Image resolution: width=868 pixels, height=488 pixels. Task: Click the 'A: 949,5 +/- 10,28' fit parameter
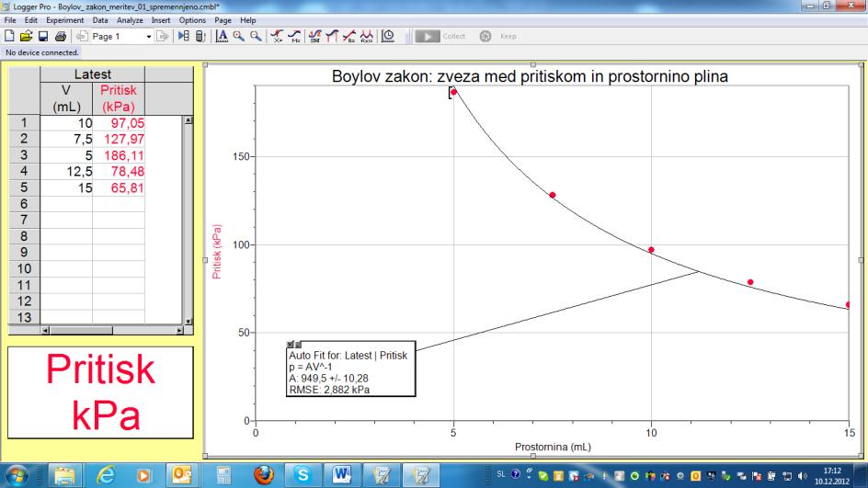click(x=328, y=379)
